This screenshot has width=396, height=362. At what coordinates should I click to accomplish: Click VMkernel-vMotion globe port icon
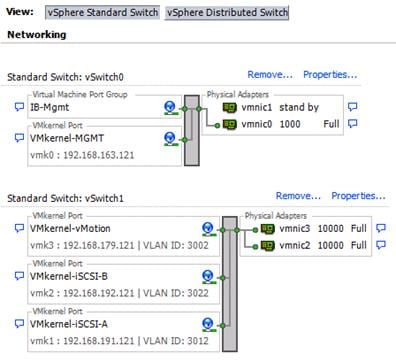208,229
